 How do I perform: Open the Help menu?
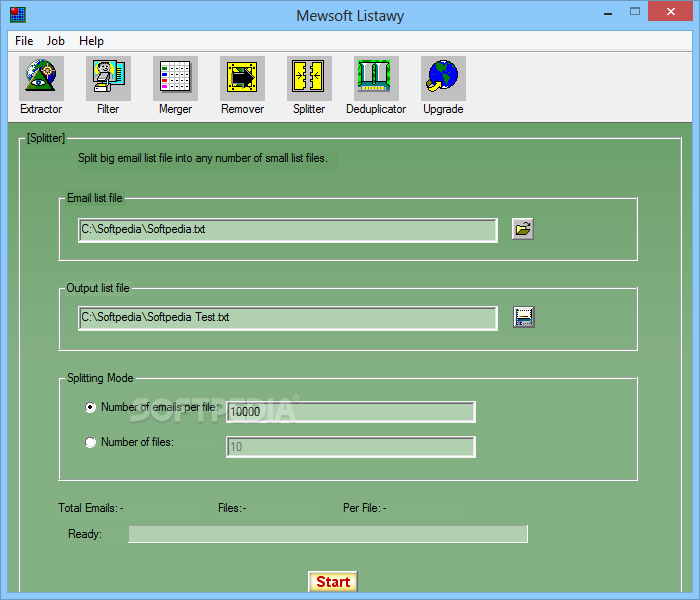tap(92, 41)
